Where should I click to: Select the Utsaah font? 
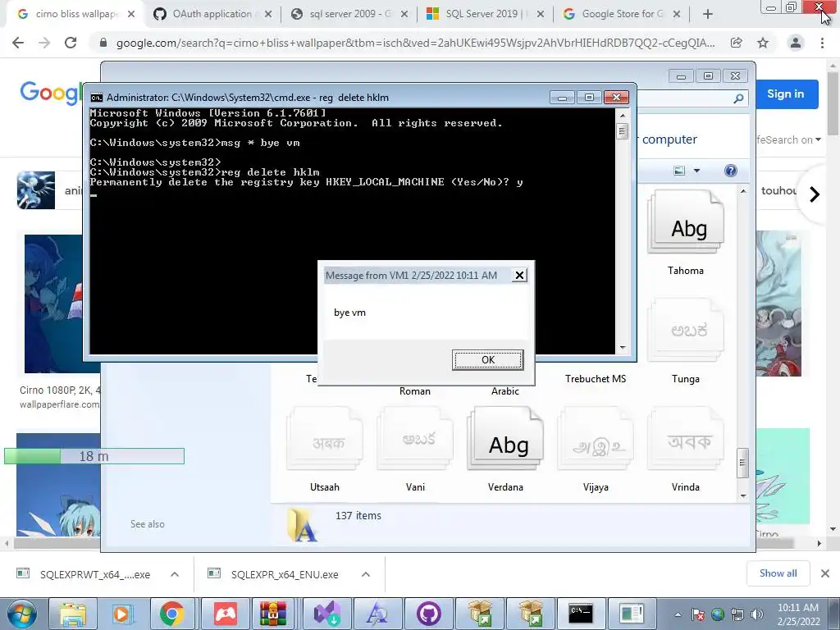[x=325, y=450]
